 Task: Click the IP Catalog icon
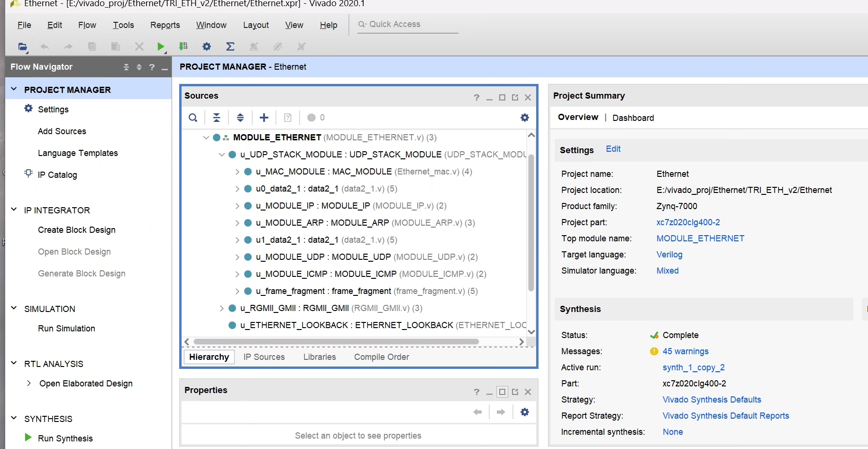[28, 174]
